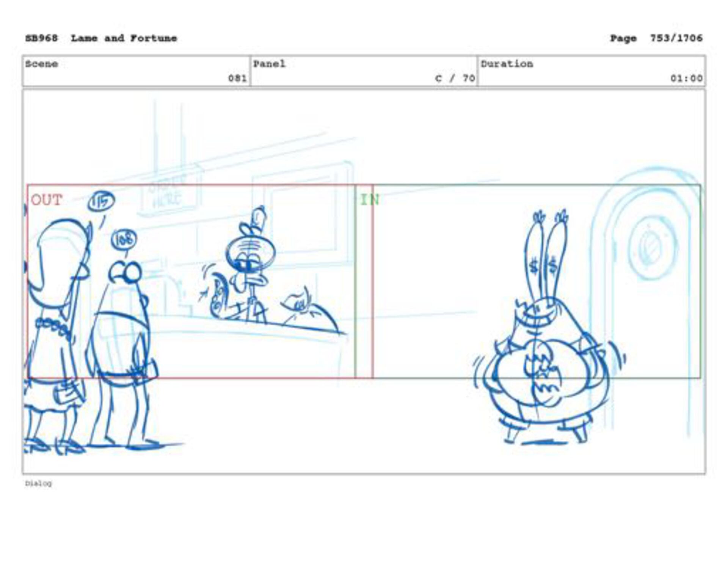Click the circled '115' annotation

[101, 201]
